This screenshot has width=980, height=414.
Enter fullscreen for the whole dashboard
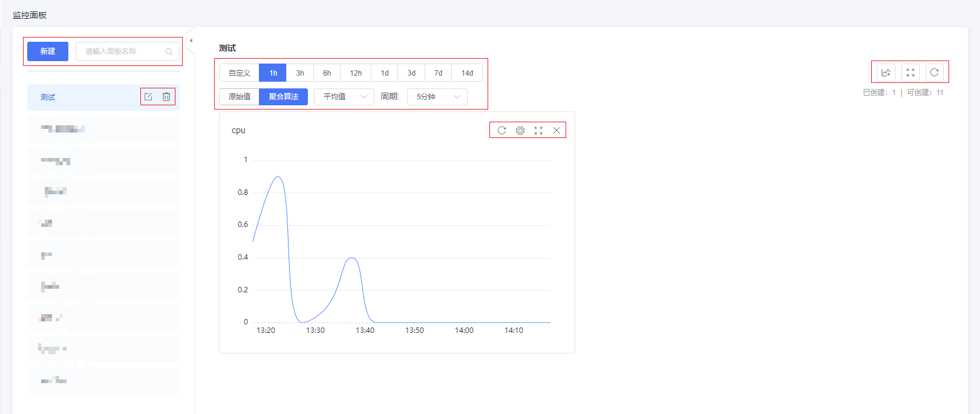(x=910, y=73)
